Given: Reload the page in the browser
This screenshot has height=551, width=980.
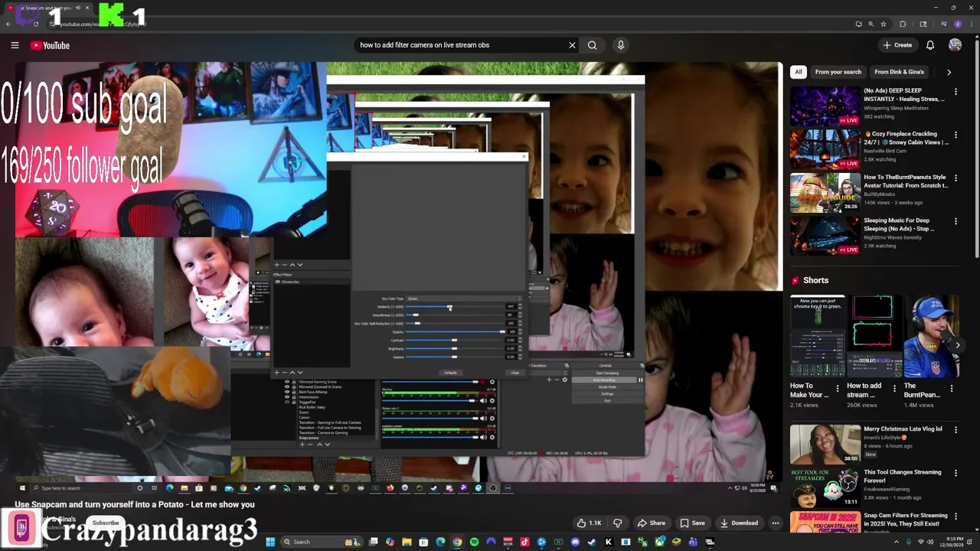Looking at the screenshot, I should pos(35,24).
